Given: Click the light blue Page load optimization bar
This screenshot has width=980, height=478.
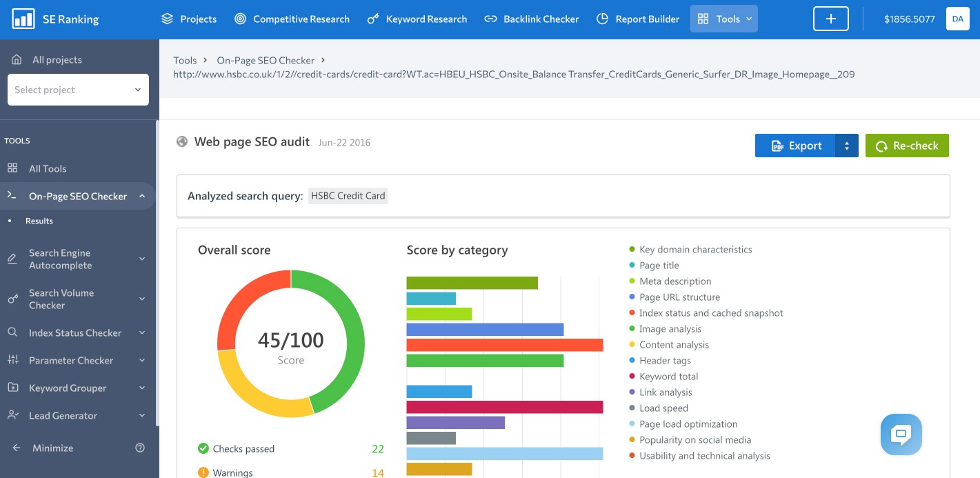Looking at the screenshot, I should 505,453.
